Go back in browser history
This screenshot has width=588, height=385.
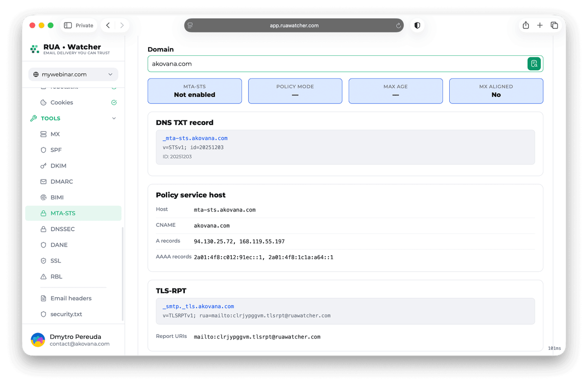tap(108, 25)
